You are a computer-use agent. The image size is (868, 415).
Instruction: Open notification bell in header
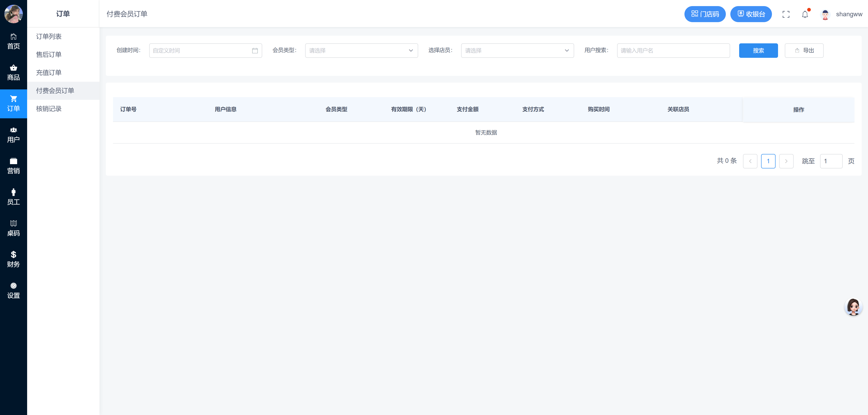[x=805, y=14]
